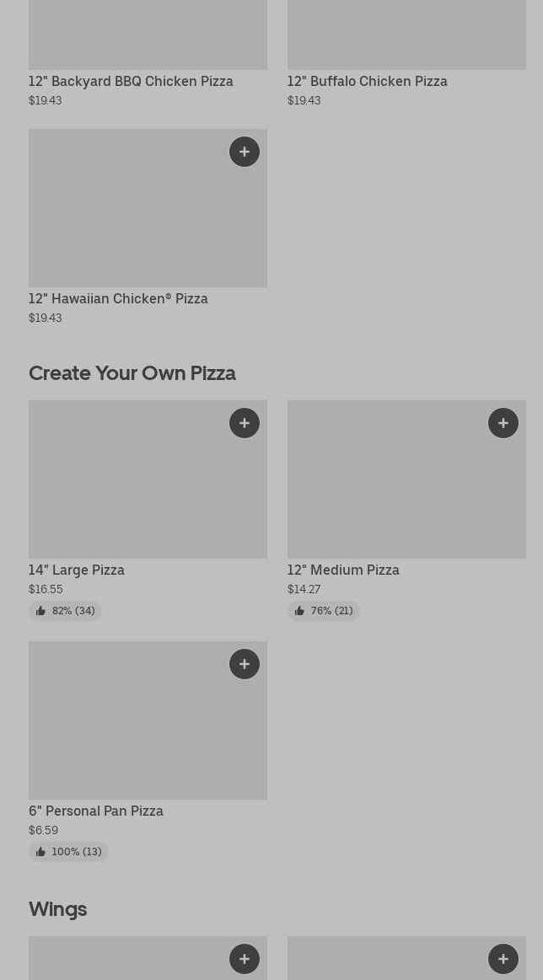Screen dimensions: 543x980
Task: Add 12" Hawaiian Chicken Pizza with plus icon
Action: 245,152
